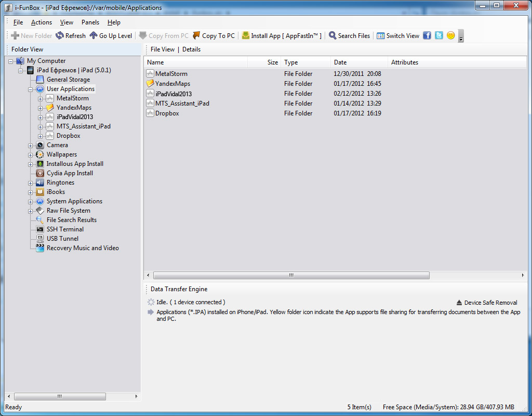Select Cydia App Install node
This screenshot has width=532, height=416.
click(x=70, y=173)
